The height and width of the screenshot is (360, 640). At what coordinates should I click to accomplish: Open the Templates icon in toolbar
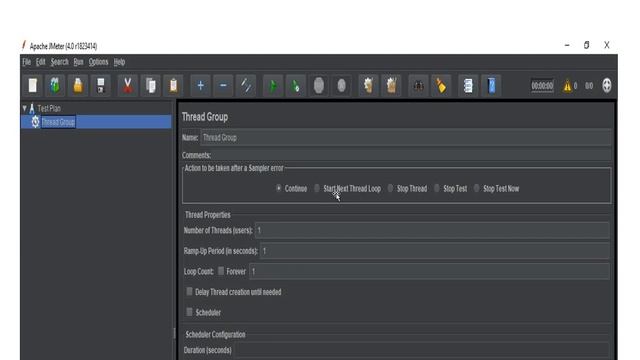pyautogui.click(x=55, y=86)
